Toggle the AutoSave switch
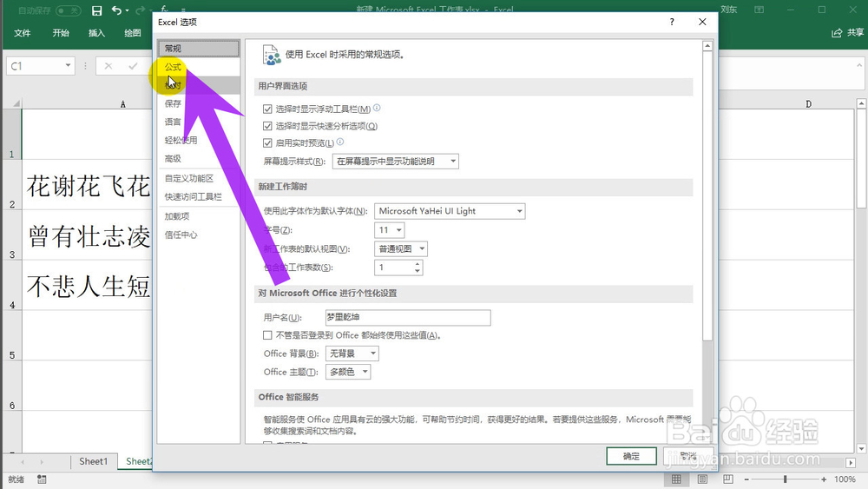The width and height of the screenshot is (868, 489). coord(69,10)
